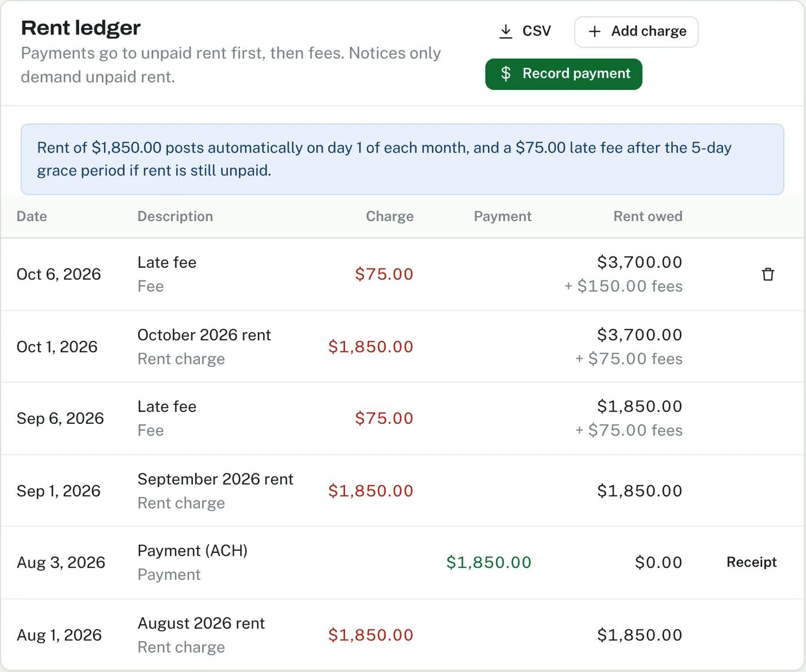Click the Sep 6 late fee description
Screen dimensions: 806x672
(x=167, y=407)
